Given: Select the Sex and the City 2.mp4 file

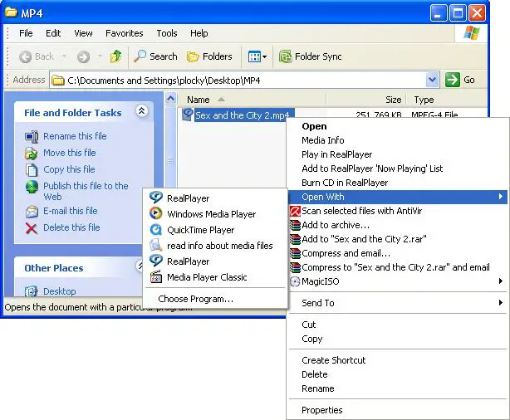Looking at the screenshot, I should pos(242,115).
